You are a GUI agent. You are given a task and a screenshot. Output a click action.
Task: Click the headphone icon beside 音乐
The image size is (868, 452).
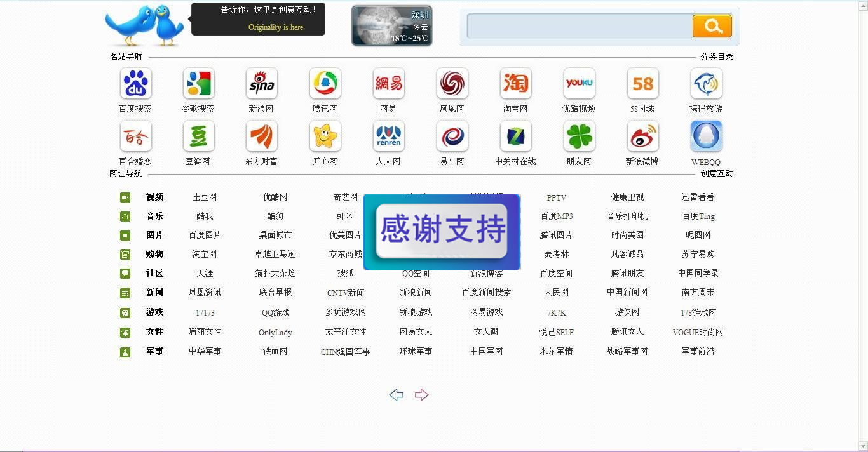coord(125,216)
